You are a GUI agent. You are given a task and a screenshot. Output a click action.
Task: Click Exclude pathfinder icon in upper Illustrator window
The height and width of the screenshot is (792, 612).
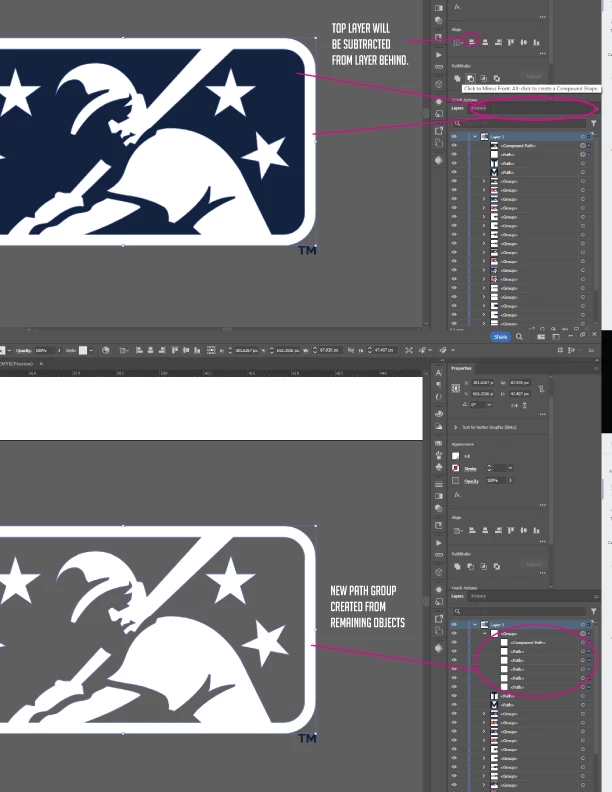click(x=497, y=78)
